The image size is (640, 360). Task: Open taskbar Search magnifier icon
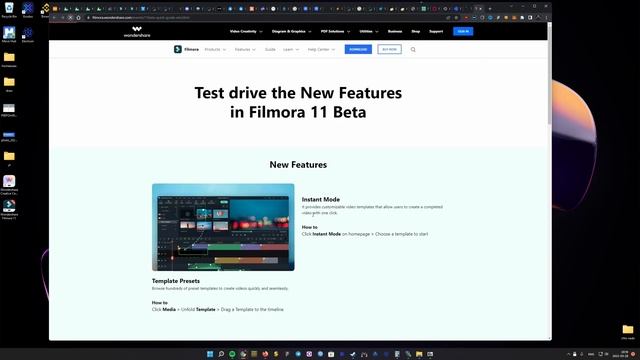tap(221, 354)
